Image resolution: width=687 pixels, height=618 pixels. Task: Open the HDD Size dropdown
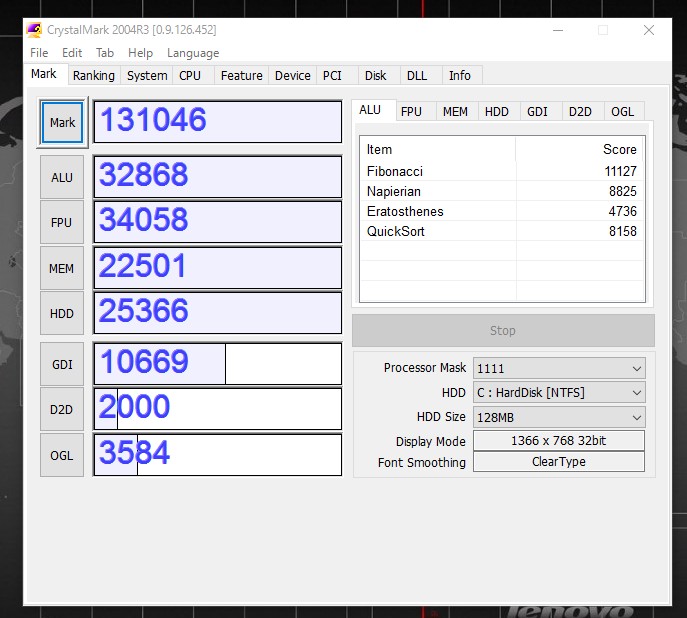559,417
